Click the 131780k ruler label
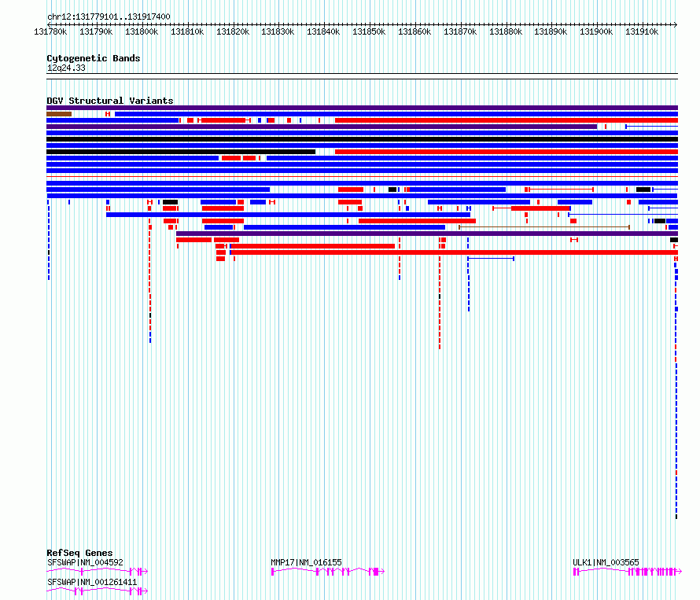This screenshot has width=700, height=600. [x=50, y=31]
